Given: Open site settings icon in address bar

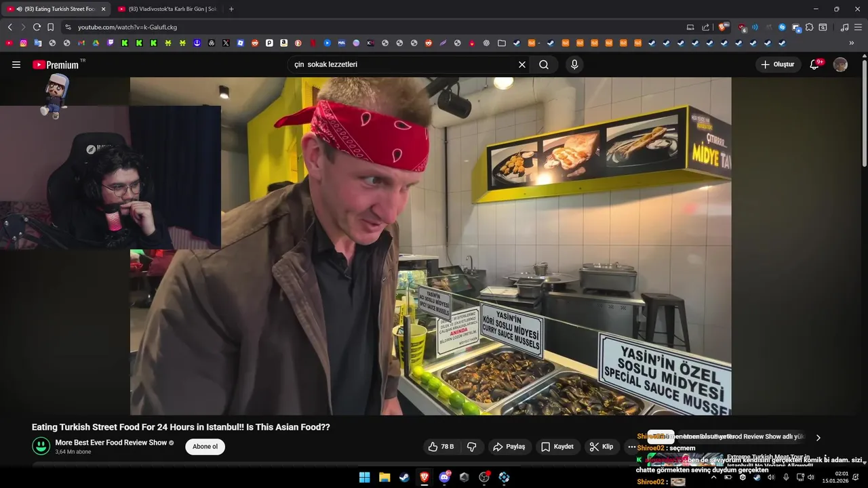Looking at the screenshot, I should click(x=67, y=27).
